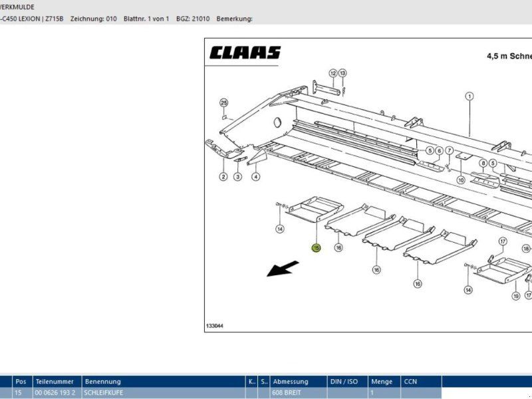Click the CCN column header

tap(421, 381)
